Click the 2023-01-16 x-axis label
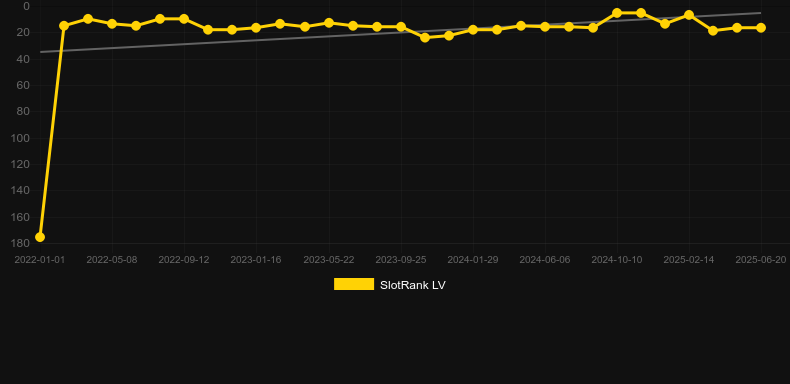The width and height of the screenshot is (790, 384). (x=256, y=260)
